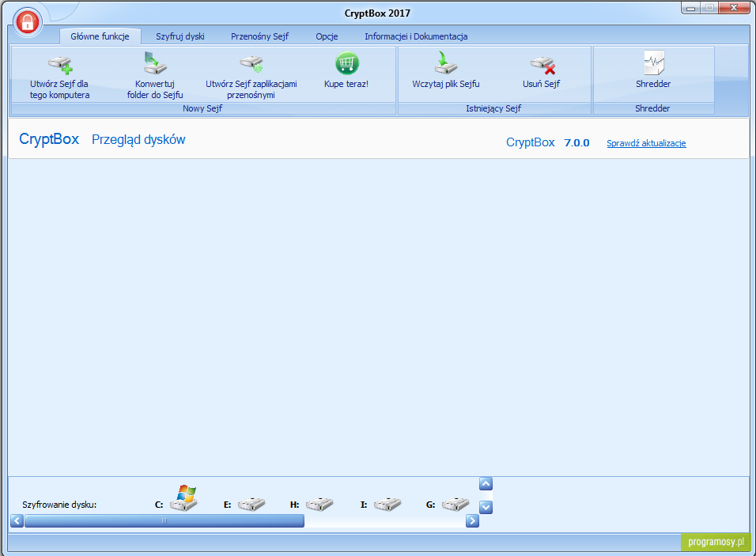Click the red padlock application button

pyautogui.click(x=28, y=21)
